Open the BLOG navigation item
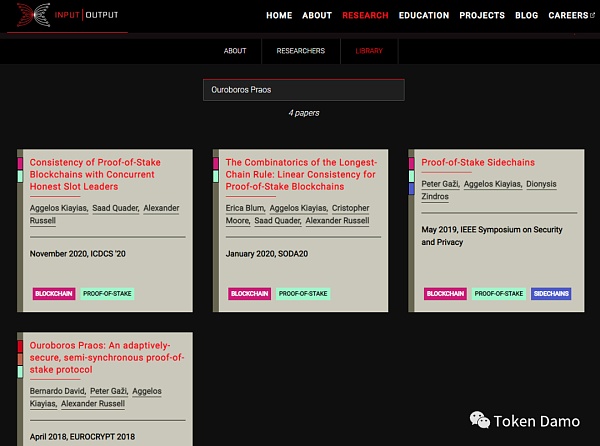 click(x=526, y=15)
